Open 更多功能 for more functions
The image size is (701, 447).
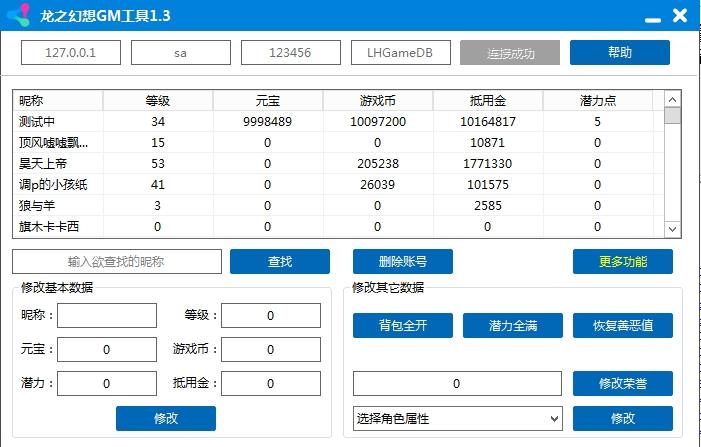pyautogui.click(x=622, y=262)
